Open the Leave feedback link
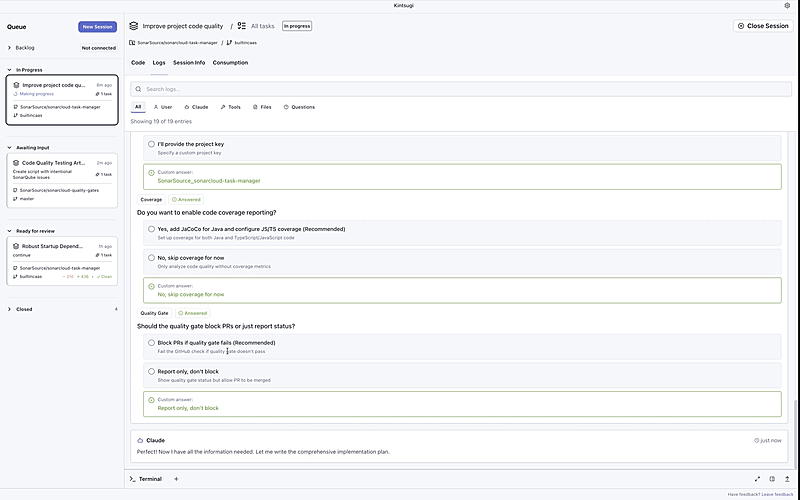Image resolution: width=800 pixels, height=500 pixels. [777, 494]
